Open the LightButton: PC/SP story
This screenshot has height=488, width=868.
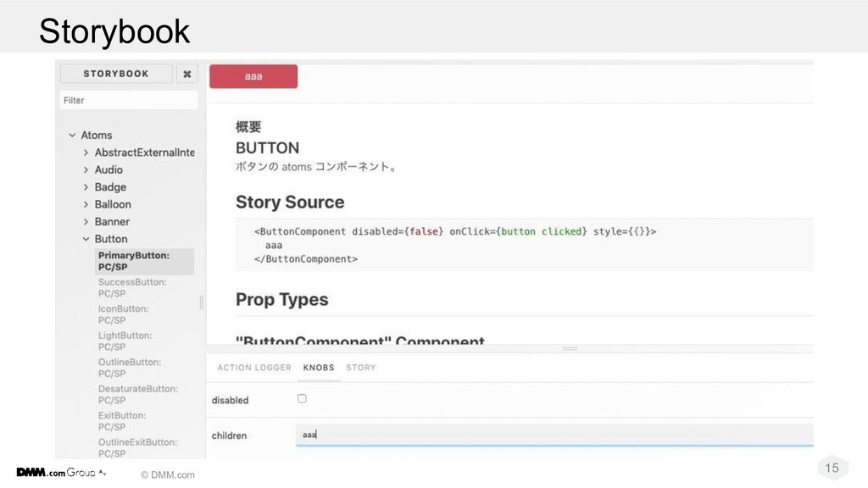click(x=126, y=341)
